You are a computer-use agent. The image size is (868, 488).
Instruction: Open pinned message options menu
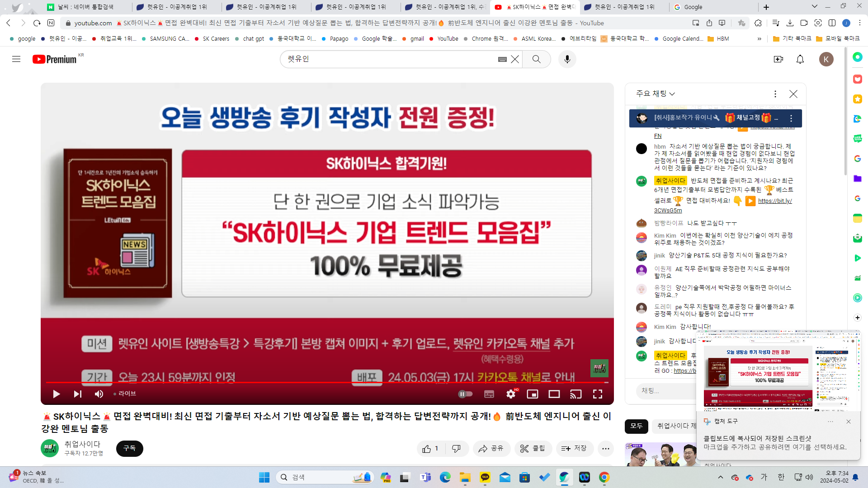[x=791, y=118]
